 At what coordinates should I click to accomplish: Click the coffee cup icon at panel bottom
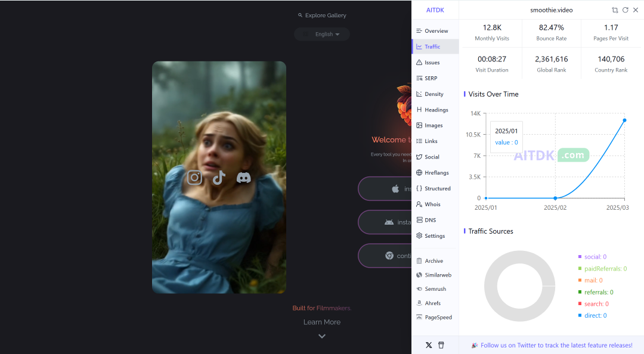[x=441, y=345]
